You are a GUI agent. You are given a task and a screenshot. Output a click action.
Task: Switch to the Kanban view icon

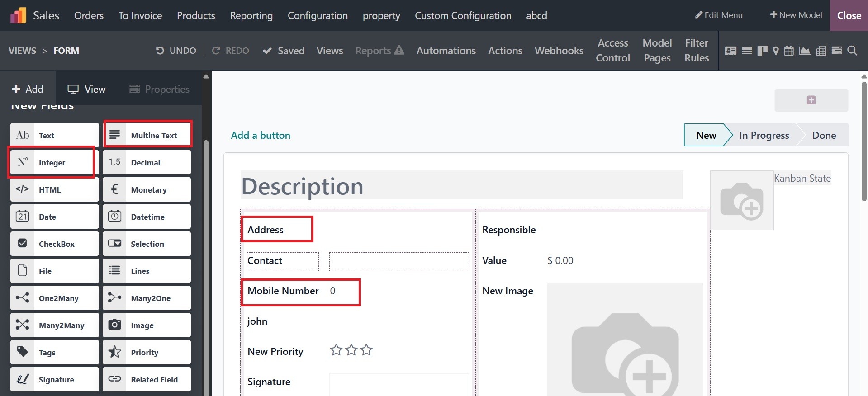point(762,51)
